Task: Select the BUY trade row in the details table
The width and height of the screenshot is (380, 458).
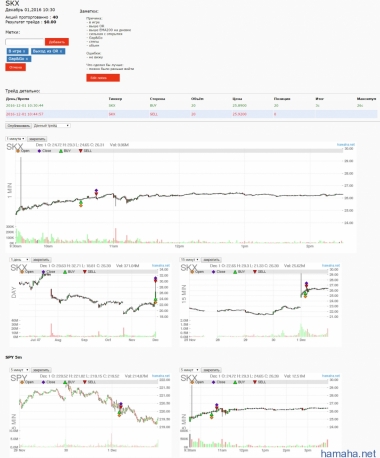Action: (191, 105)
